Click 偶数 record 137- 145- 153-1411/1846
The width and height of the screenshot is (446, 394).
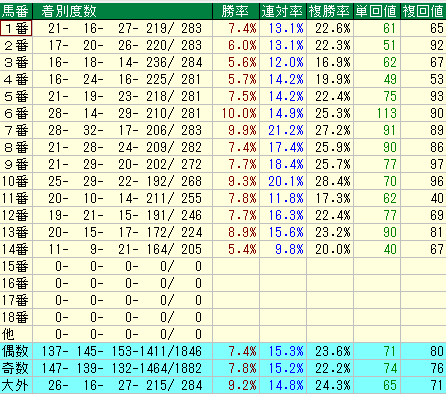(x=122, y=351)
